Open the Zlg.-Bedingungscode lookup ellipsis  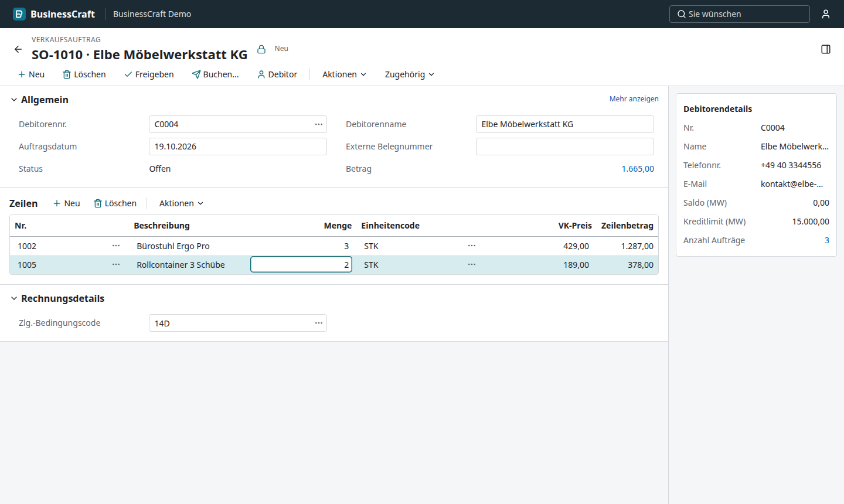[x=319, y=323]
